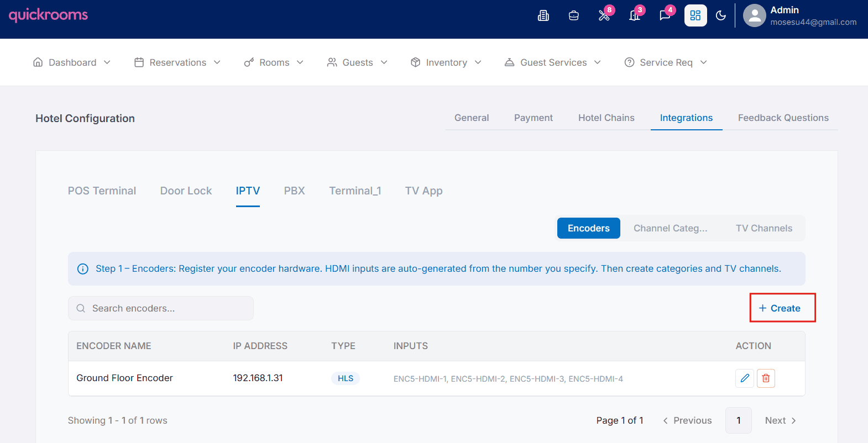Open the apps grid icon
868x443 pixels.
[x=696, y=15]
